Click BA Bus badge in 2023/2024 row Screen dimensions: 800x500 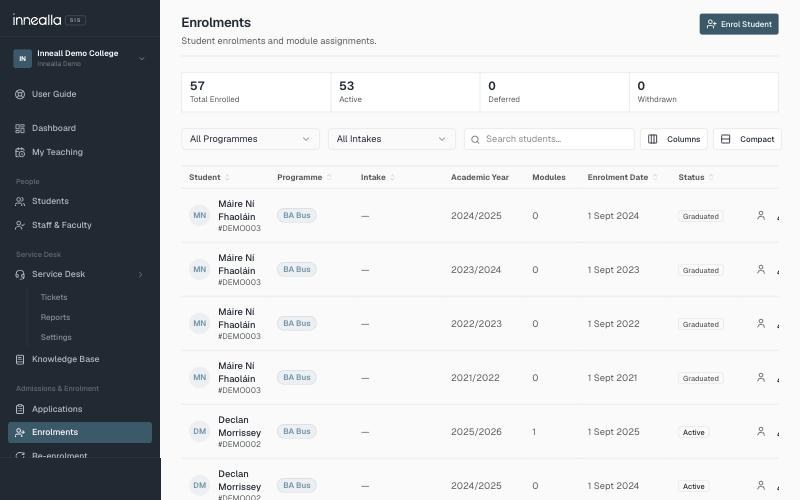(x=296, y=269)
